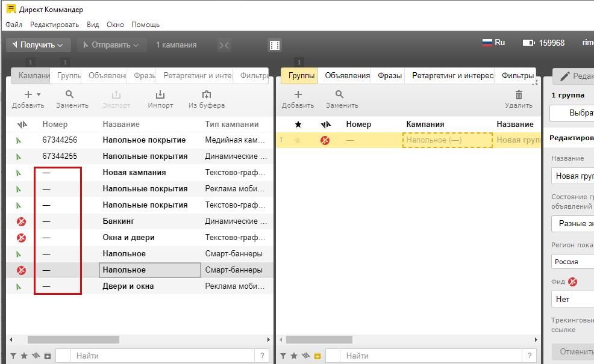Sort groups by status arrows column header
Image resolution: width=594 pixels, height=364 pixels.
[325, 124]
